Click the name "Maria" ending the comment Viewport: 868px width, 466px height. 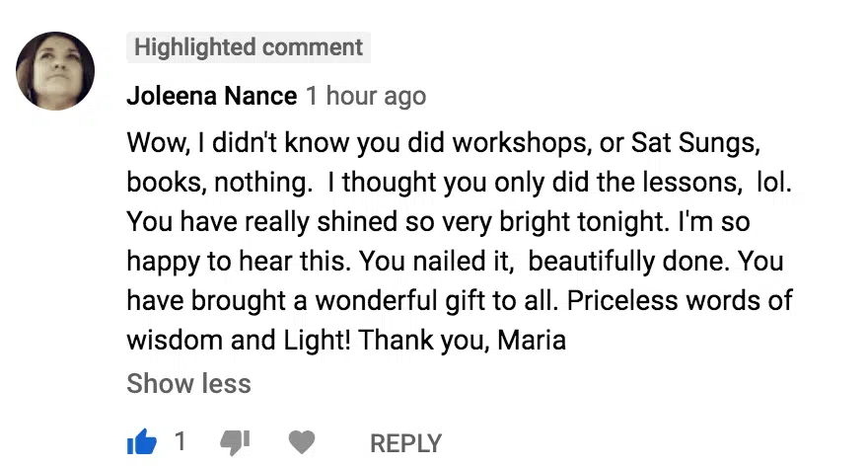coord(532,341)
